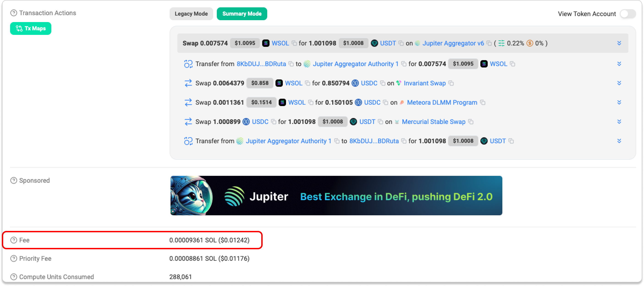
Task: Click help icon beside Priority Fee
Action: point(14,258)
